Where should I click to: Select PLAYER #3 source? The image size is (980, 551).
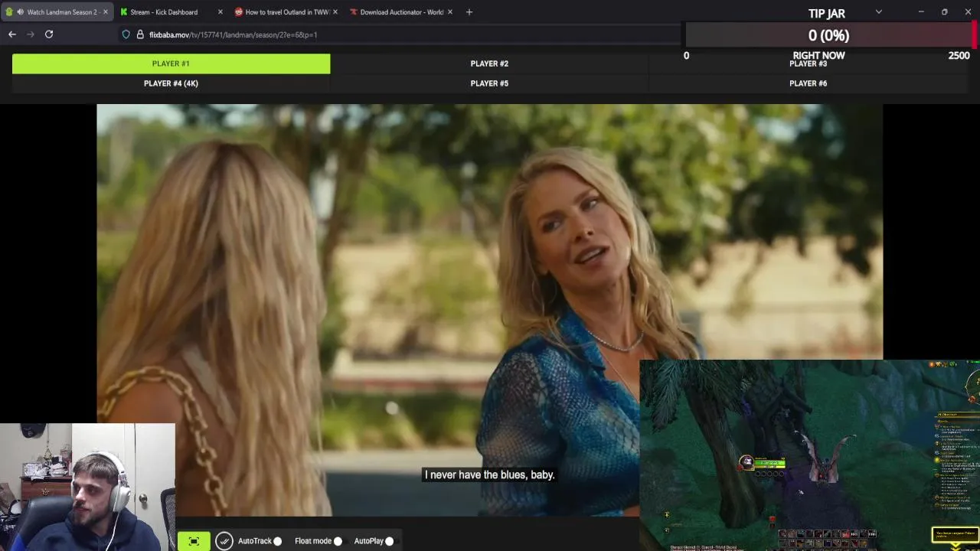(808, 64)
